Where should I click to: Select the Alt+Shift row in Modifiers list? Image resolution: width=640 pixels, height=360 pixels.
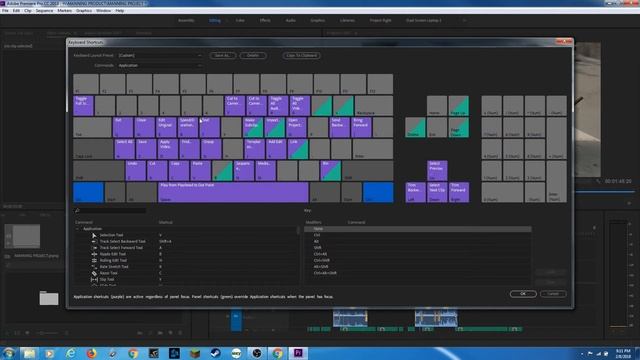418,267
